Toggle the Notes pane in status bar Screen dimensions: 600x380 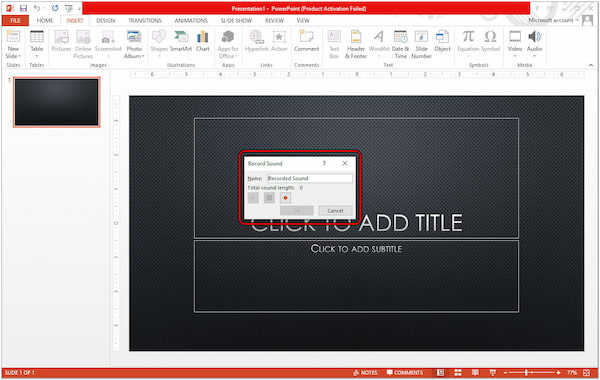pyautogui.click(x=366, y=373)
